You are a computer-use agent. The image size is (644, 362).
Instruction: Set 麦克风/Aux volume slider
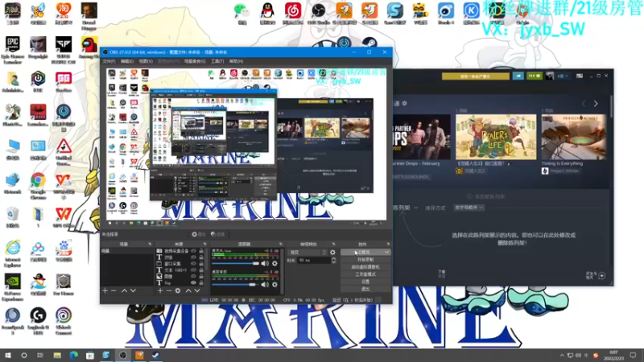pos(236,264)
